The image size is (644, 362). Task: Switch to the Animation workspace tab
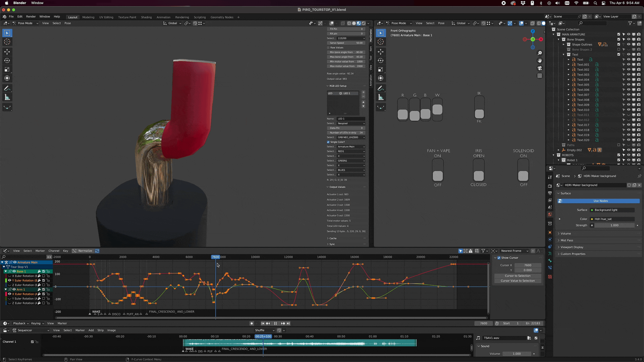tap(163, 17)
